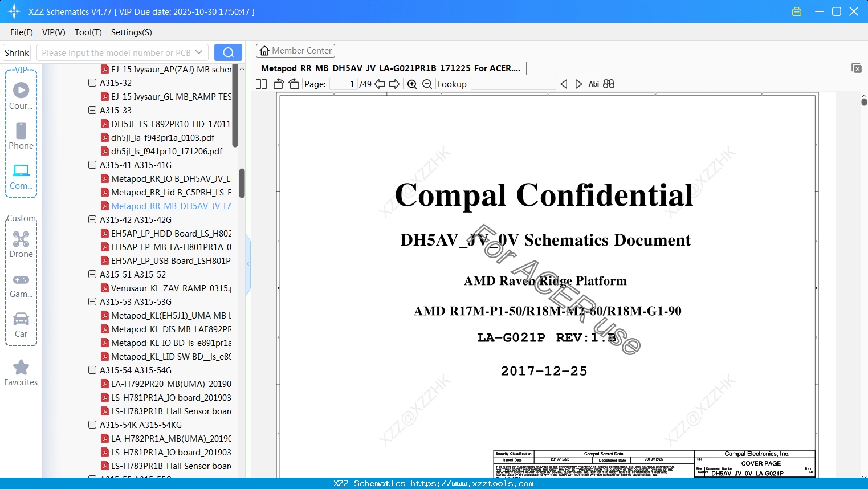Rotate the page counterclockwise
This screenshot has width=868, height=489.
pyautogui.click(x=279, y=84)
